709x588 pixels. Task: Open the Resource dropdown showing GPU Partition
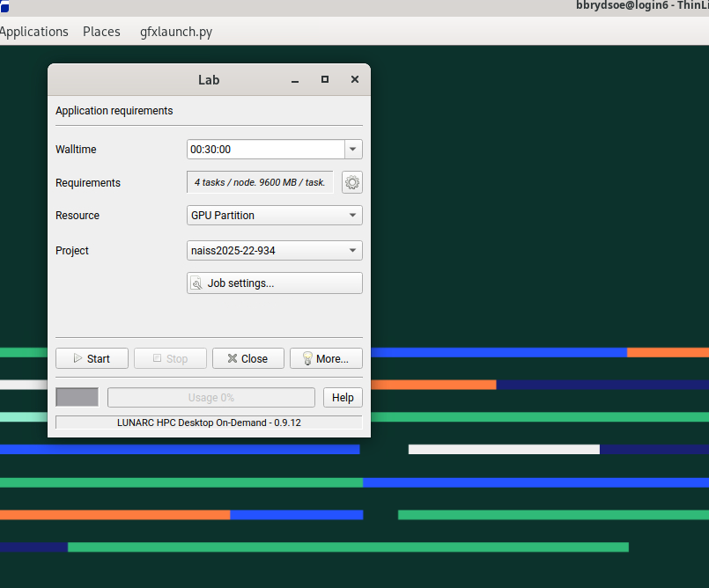point(274,216)
